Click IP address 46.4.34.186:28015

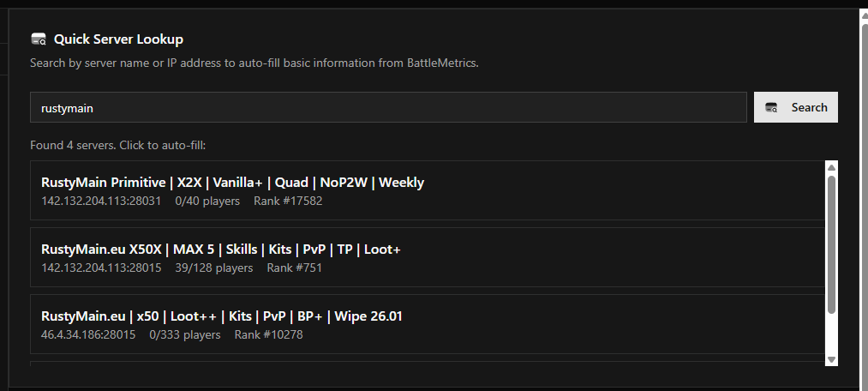[88, 334]
